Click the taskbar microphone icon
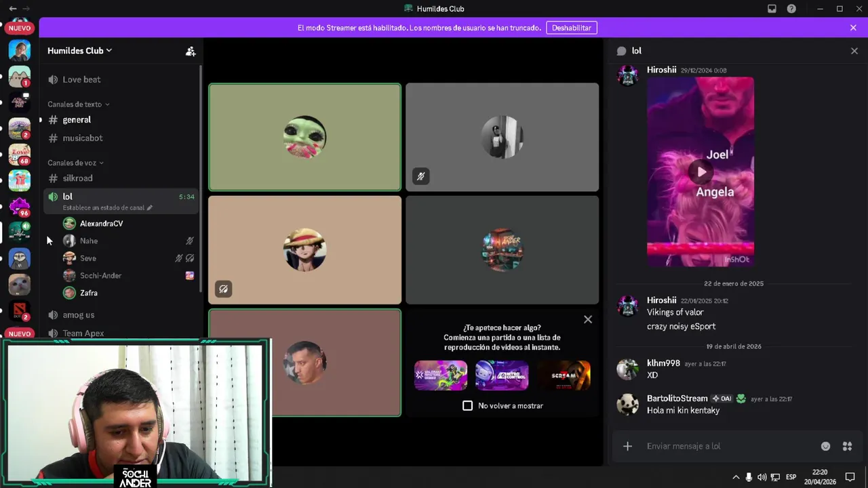 click(749, 477)
